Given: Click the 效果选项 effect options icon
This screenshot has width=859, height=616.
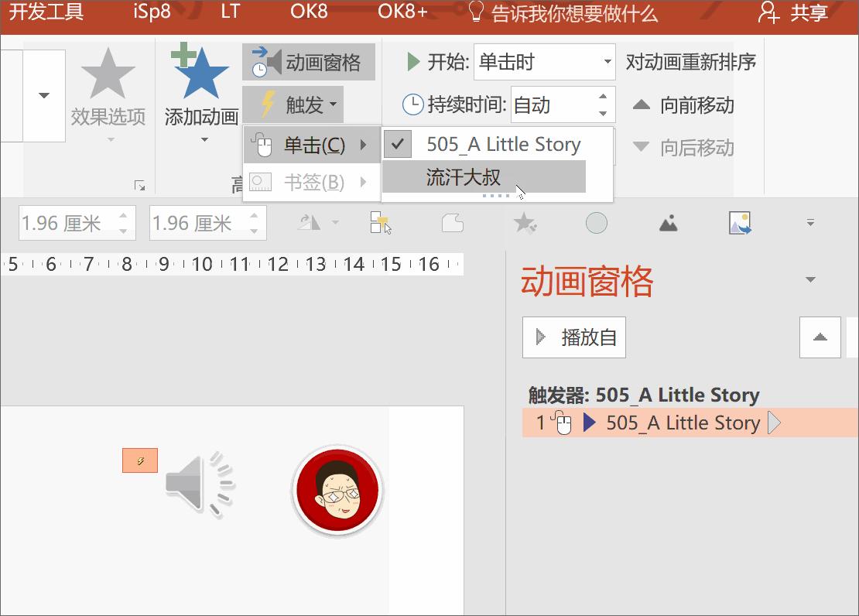Looking at the screenshot, I should click(x=108, y=74).
